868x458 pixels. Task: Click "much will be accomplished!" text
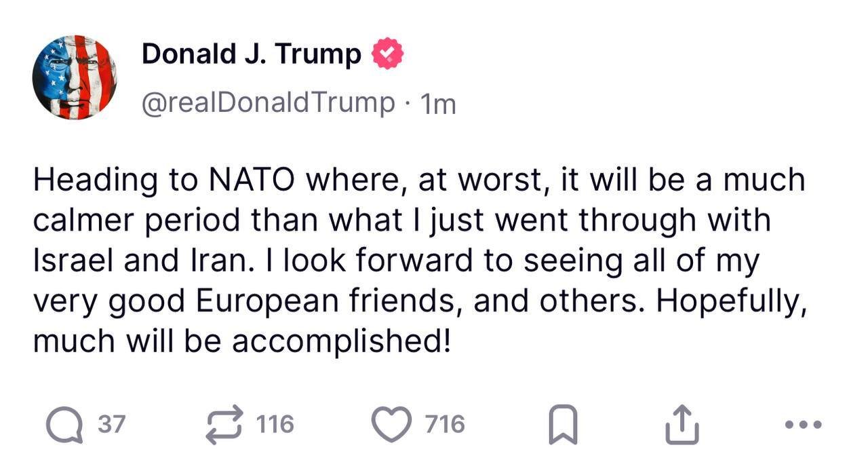click(241, 341)
